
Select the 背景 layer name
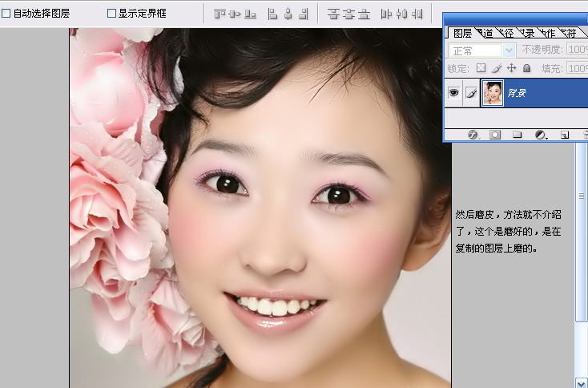click(x=517, y=93)
